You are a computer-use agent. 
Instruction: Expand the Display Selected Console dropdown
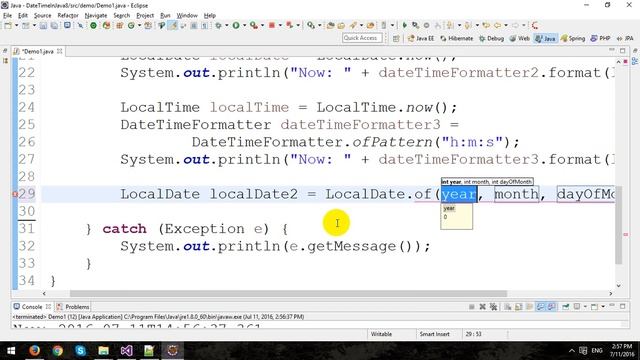click(x=585, y=307)
